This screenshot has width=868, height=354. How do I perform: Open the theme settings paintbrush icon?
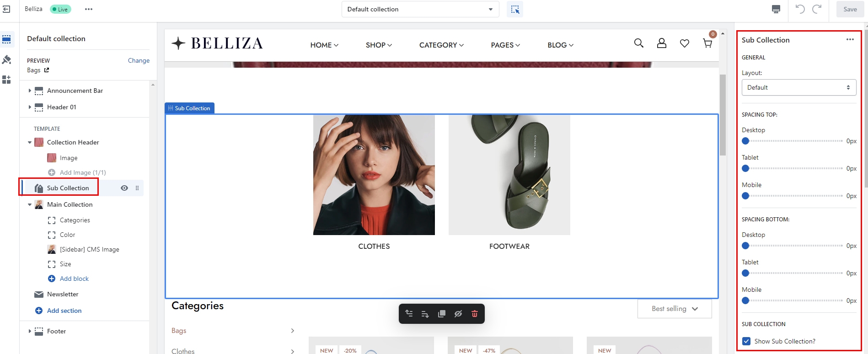pyautogui.click(x=7, y=60)
